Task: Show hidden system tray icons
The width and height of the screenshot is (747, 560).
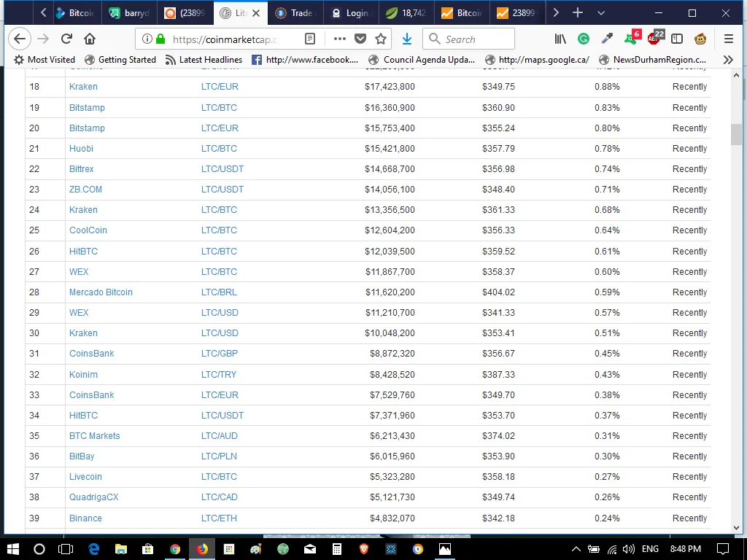Action: click(x=576, y=549)
